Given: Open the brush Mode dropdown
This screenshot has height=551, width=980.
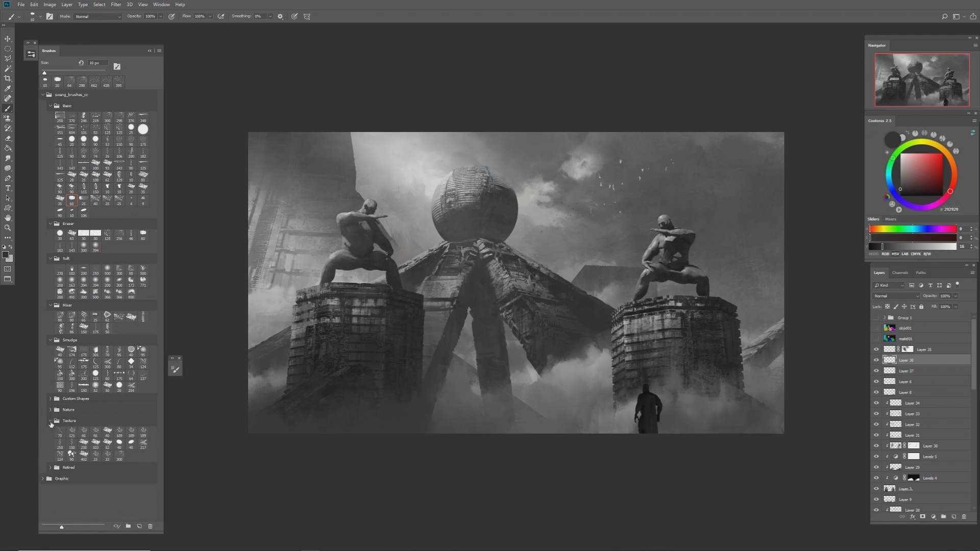Looking at the screenshot, I should pos(98,16).
